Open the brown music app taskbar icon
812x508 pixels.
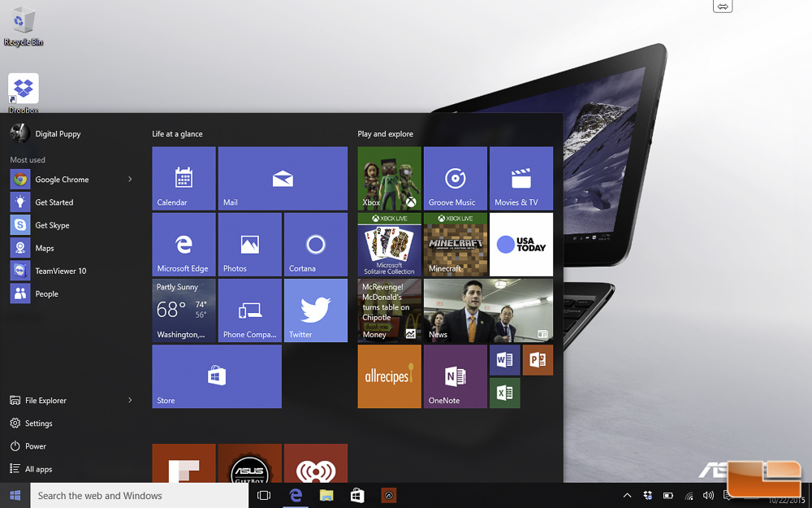pyautogui.click(x=389, y=496)
